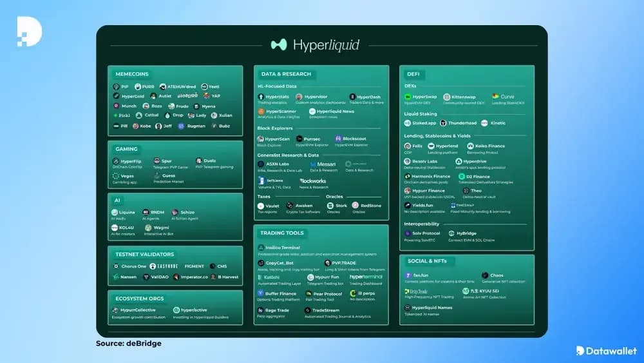Select the TRADING TOOLS section header

pyautogui.click(x=281, y=233)
